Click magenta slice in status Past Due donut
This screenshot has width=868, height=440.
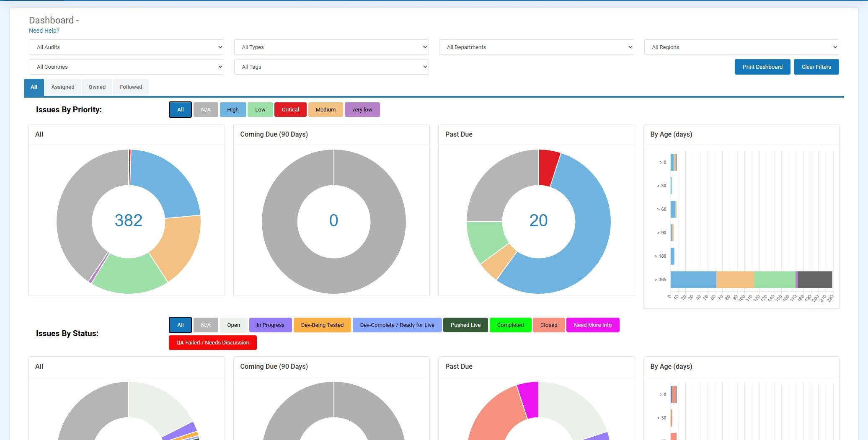[529, 399]
